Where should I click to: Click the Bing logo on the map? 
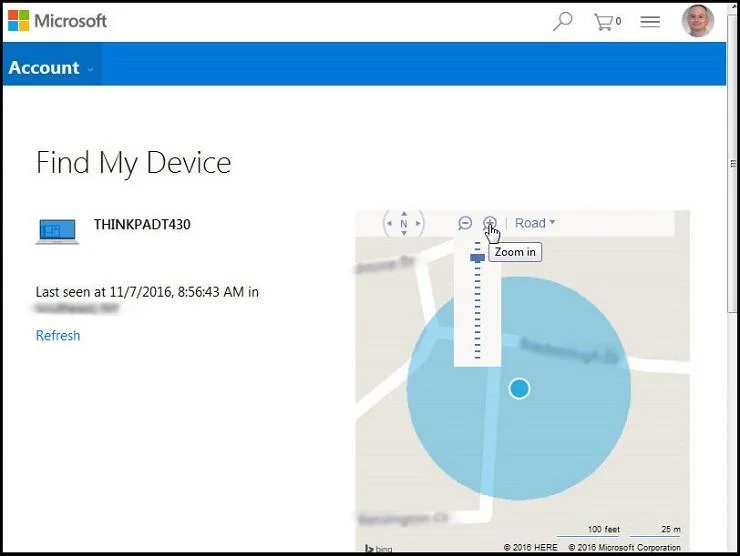click(378, 548)
